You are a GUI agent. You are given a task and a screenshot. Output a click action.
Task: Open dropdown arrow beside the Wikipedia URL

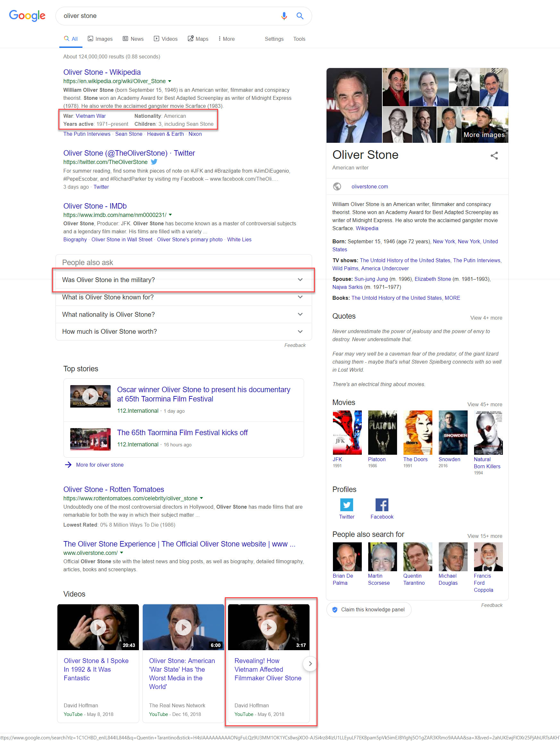click(170, 81)
